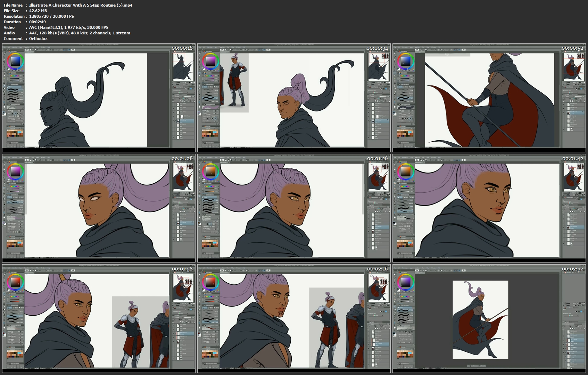Click the character reference image in the 00:00:34 frame
The height and width of the screenshot is (375, 588).
234,83
